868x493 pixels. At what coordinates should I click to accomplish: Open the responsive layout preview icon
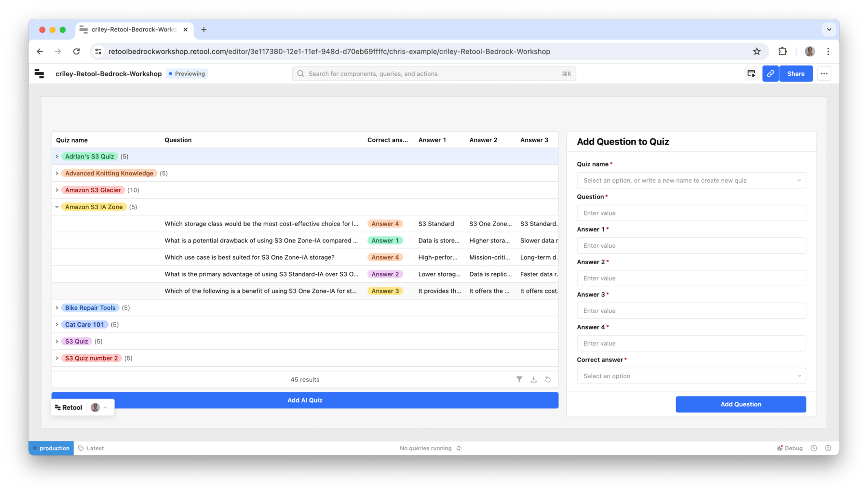pyautogui.click(x=751, y=74)
